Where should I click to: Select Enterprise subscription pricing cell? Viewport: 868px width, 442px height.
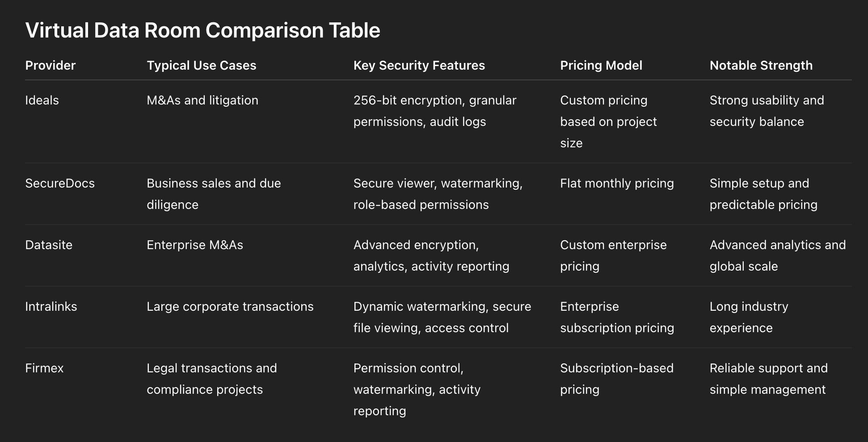click(x=617, y=317)
